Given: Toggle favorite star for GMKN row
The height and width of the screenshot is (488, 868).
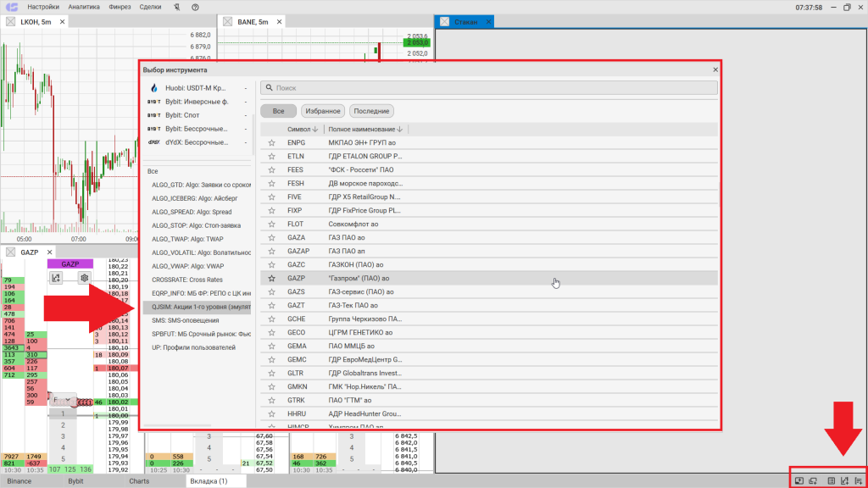Looking at the screenshot, I should 272,385.
